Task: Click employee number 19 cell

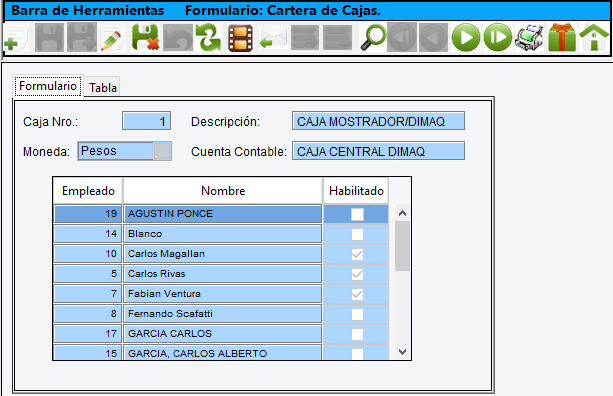Action: pos(88,214)
